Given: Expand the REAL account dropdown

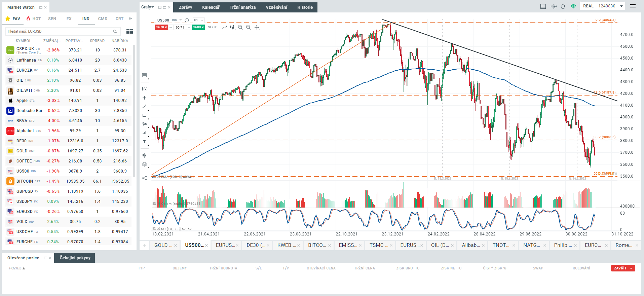Looking at the screenshot, I should (x=621, y=6).
